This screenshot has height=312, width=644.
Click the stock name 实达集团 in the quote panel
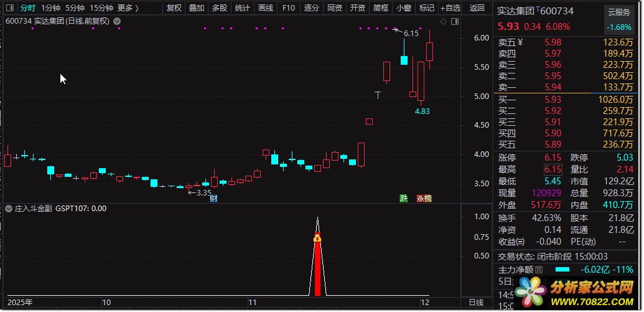[516, 11]
